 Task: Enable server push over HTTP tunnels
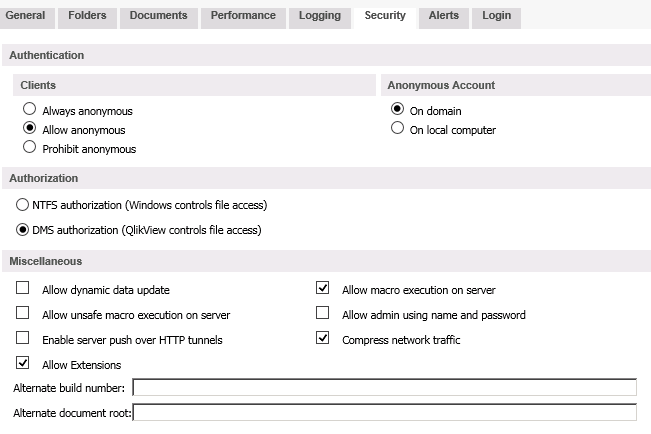coord(23,339)
